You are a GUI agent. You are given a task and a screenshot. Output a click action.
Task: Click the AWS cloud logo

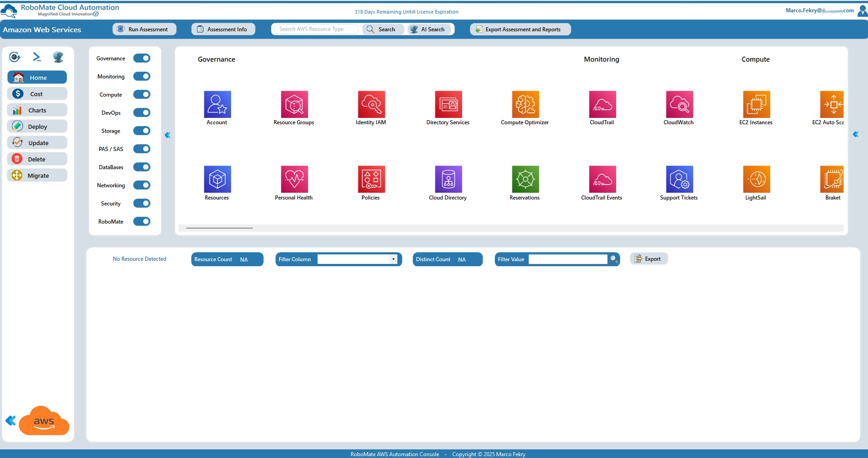tap(44, 421)
